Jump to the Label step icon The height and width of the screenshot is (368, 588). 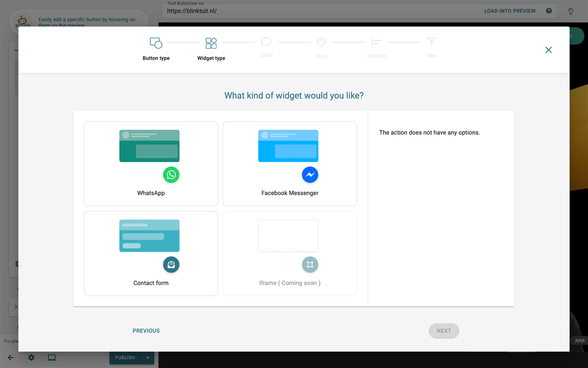click(266, 42)
